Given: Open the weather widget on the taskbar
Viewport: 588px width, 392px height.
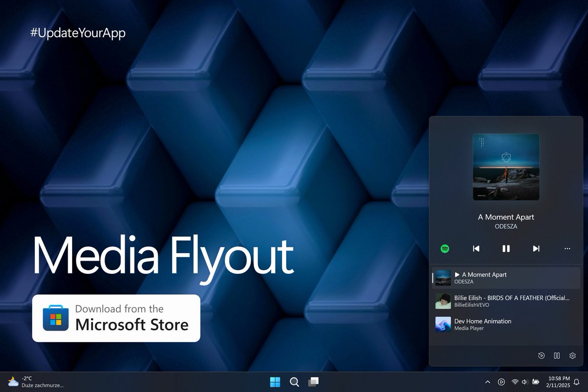Looking at the screenshot, I should pos(35,382).
